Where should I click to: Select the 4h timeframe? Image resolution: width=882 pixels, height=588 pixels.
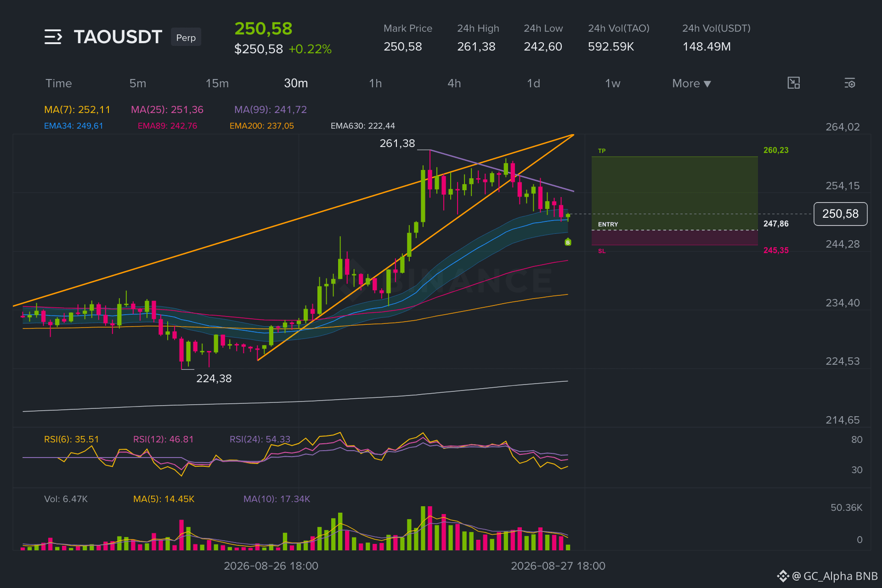(454, 84)
